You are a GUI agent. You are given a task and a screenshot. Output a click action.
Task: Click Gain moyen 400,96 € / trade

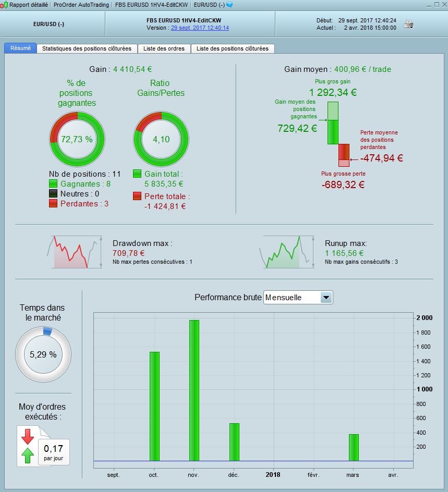tap(362, 69)
